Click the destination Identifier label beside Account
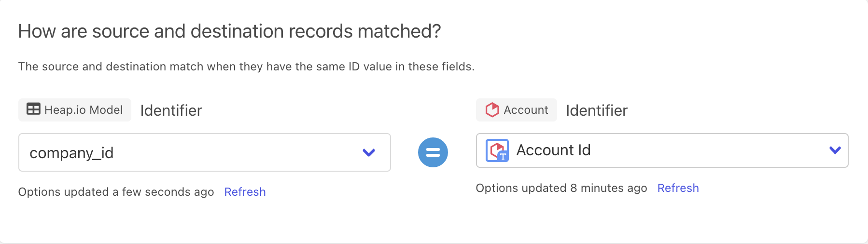Image resolution: width=868 pixels, height=244 pixels. tap(597, 110)
